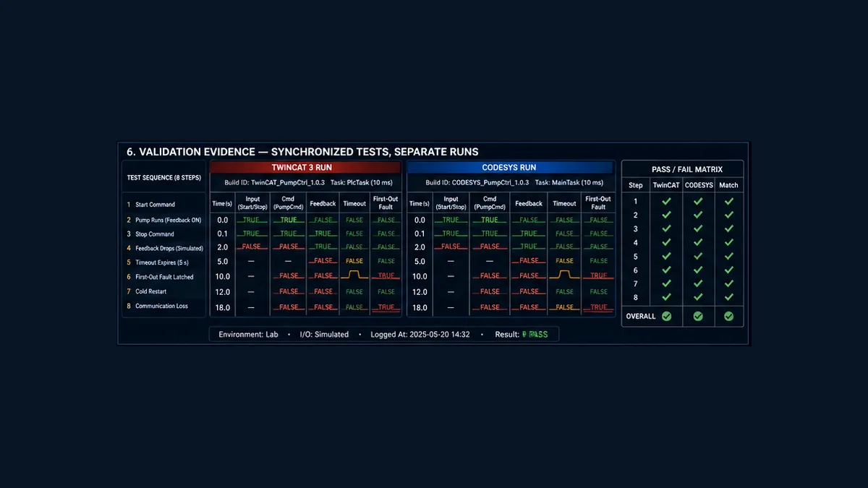
Task: Click the TEST SEQUENCE (8 STEPS) heading
Action: (163, 178)
